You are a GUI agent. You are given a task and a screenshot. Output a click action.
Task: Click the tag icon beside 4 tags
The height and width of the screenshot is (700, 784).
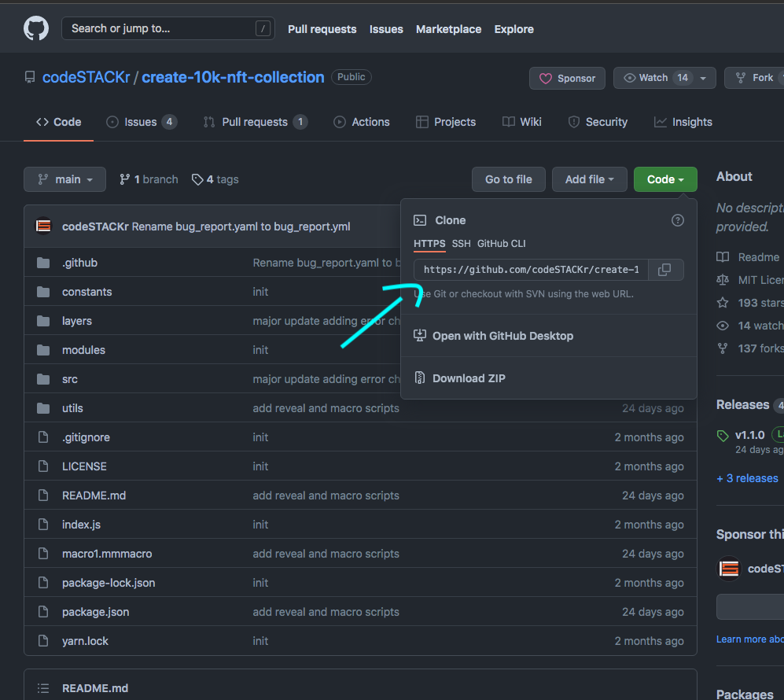tap(197, 179)
